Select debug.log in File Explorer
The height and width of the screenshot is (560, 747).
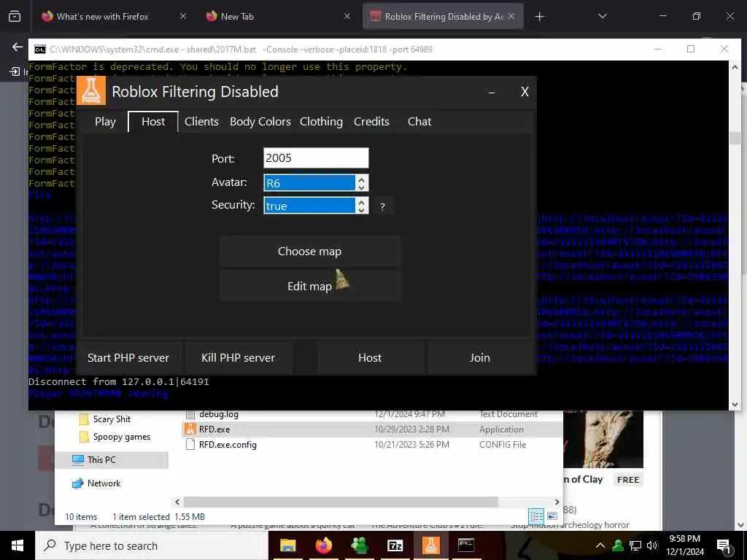pyautogui.click(x=219, y=414)
